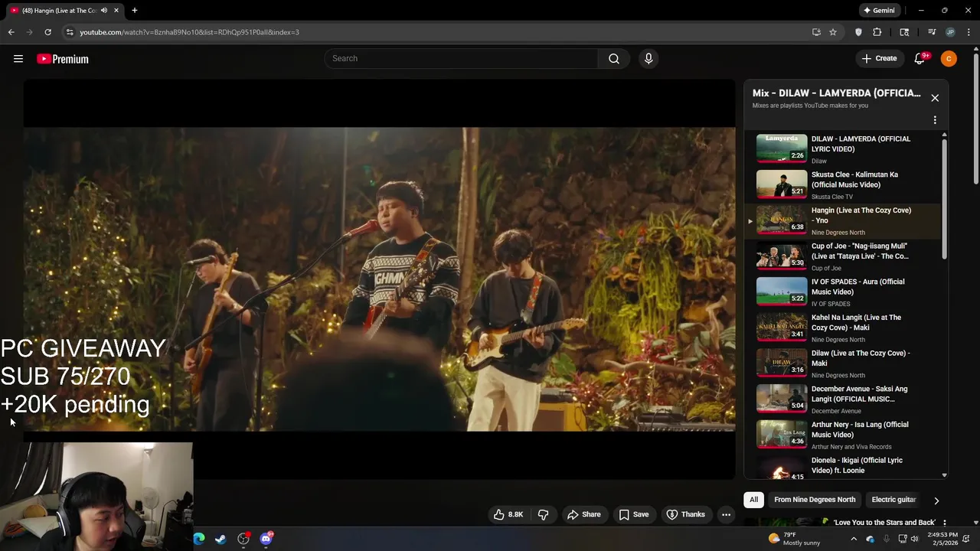Select the From Nine Degrees North chip
980x551 pixels.
click(x=815, y=500)
